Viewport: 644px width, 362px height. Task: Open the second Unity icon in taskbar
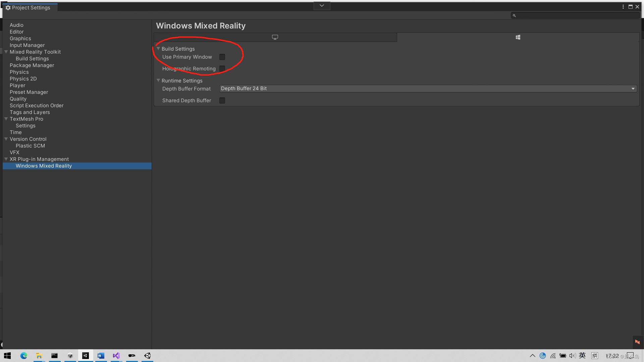point(147,356)
